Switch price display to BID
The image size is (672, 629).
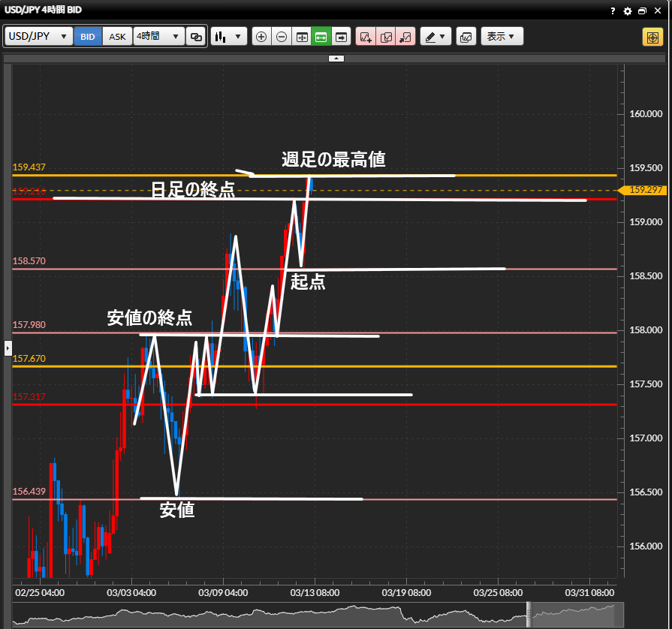88,36
